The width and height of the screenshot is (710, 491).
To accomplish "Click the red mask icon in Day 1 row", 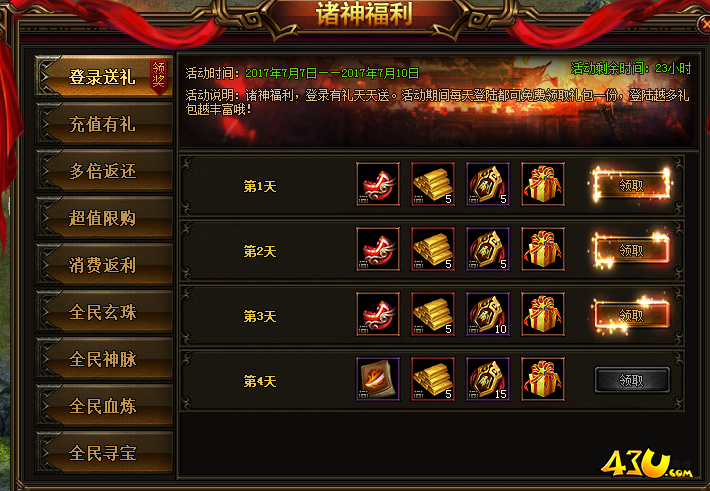I will pos(378,184).
